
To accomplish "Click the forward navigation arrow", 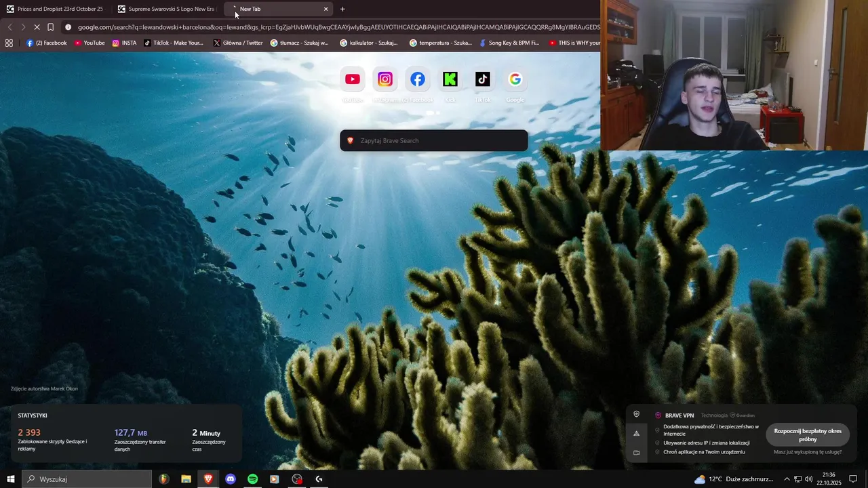I will click(22, 27).
